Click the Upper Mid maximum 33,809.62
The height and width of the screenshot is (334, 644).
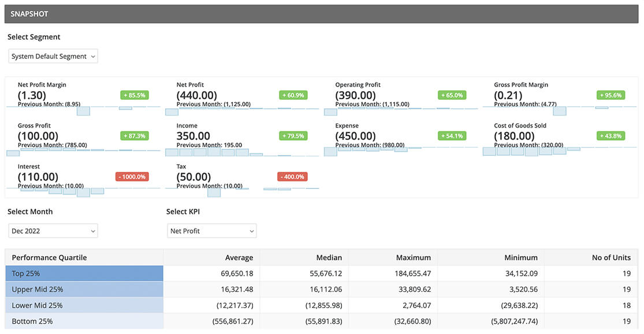click(x=415, y=290)
